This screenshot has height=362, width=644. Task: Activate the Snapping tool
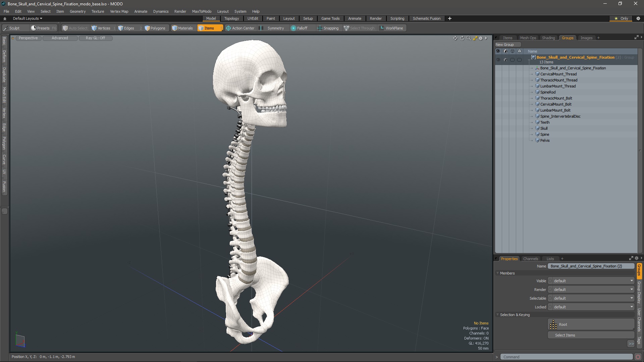pos(328,28)
